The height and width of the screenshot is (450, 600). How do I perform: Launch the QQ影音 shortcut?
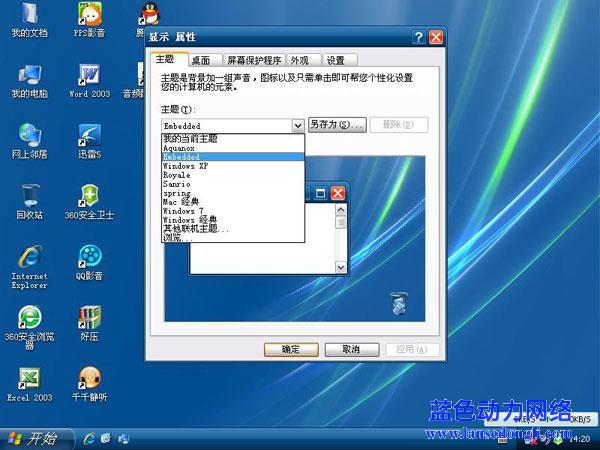(x=89, y=262)
